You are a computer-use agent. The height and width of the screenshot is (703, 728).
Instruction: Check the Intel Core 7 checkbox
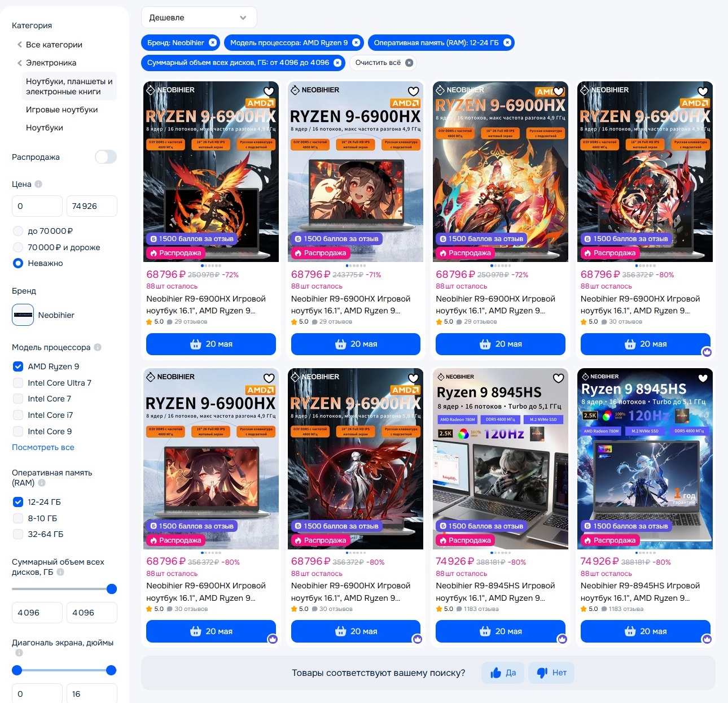[18, 399]
